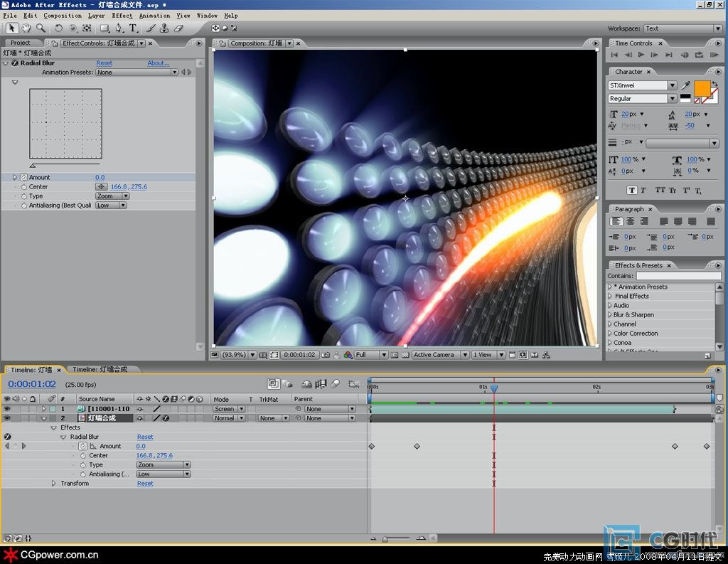The height and width of the screenshot is (564, 728).
Task: Click the About... link for Radial Blur
Action: (159, 63)
